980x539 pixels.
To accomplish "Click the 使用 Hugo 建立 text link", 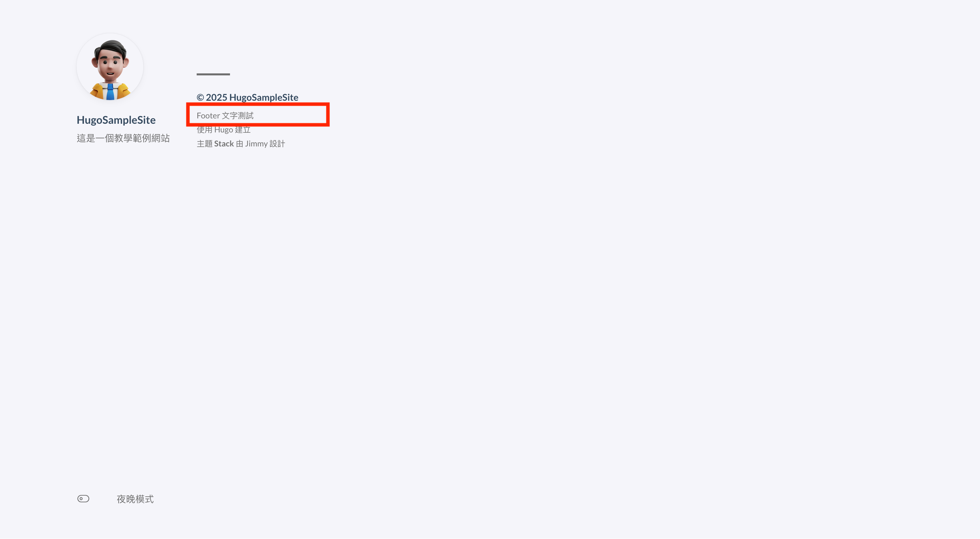I will [x=223, y=129].
